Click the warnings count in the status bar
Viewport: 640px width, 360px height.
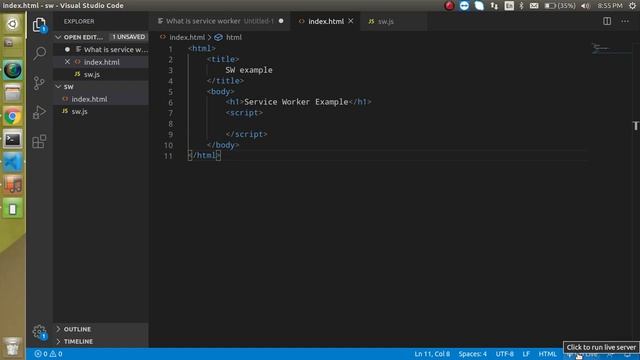(x=56, y=354)
